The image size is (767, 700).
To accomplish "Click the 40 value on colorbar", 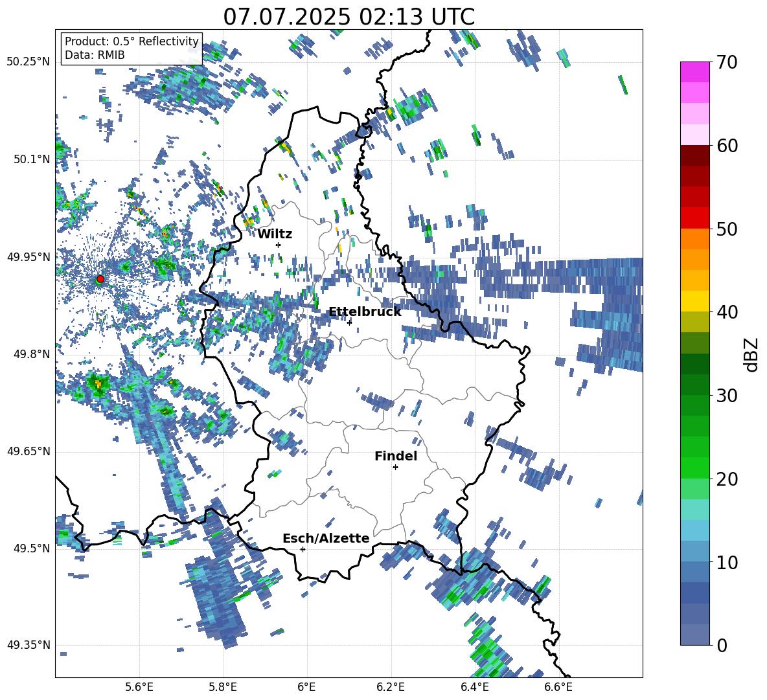I will click(x=727, y=312).
